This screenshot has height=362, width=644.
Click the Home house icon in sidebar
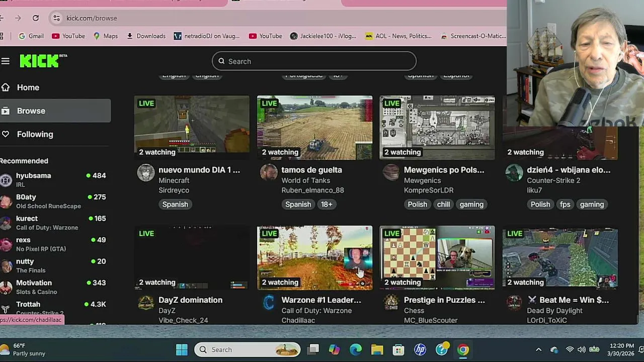(x=6, y=87)
